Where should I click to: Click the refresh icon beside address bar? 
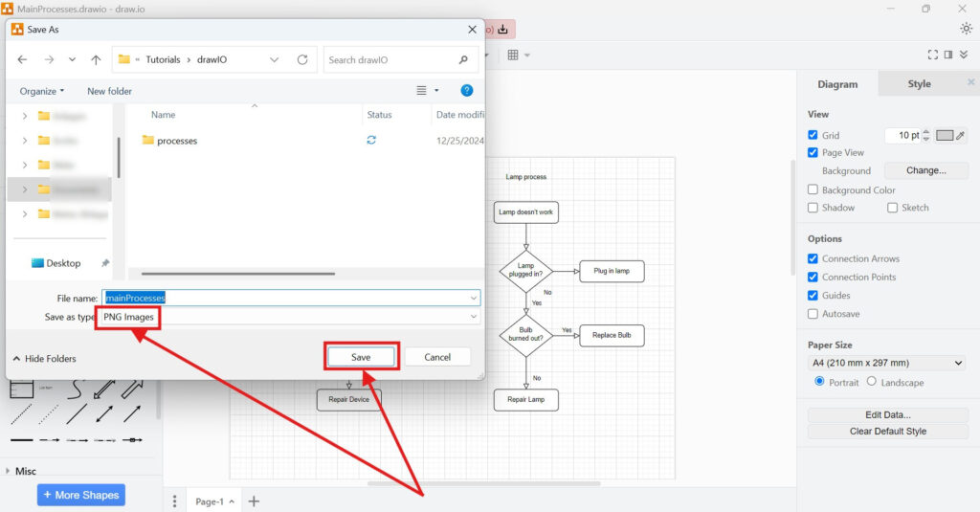pyautogui.click(x=302, y=59)
